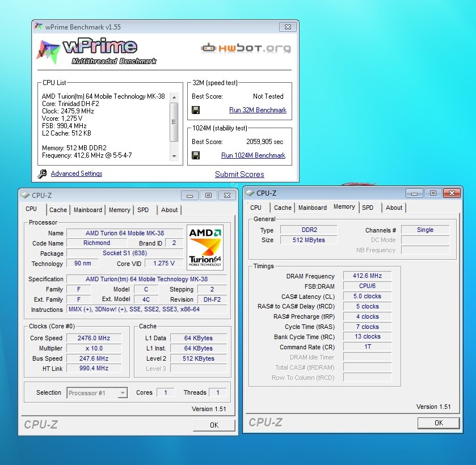Click the Command Rate value 1T
The width and height of the screenshot is (476, 465).
click(367, 346)
